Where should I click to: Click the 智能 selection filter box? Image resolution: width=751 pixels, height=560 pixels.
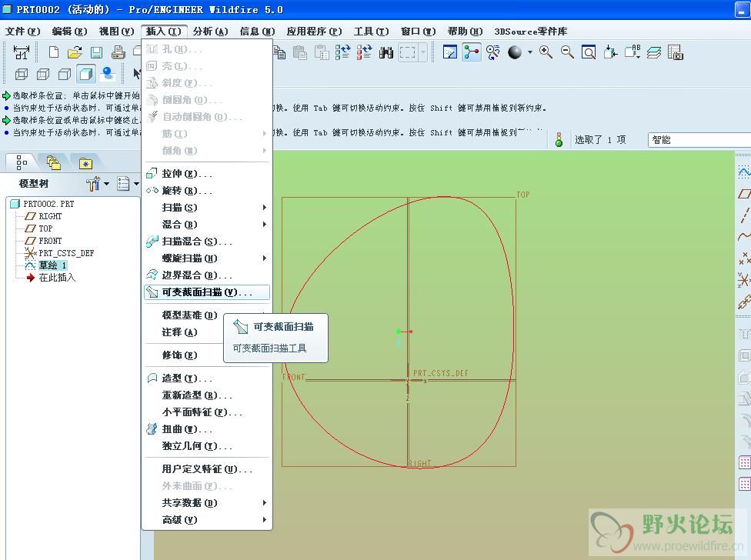(699, 140)
